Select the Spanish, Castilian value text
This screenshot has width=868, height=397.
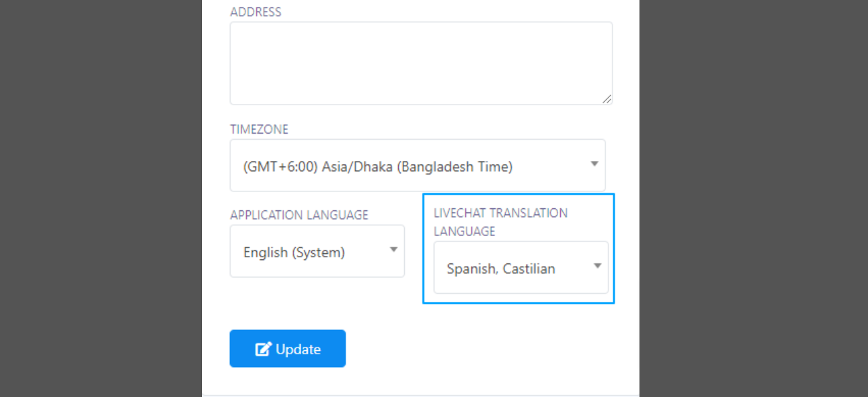coord(501,269)
